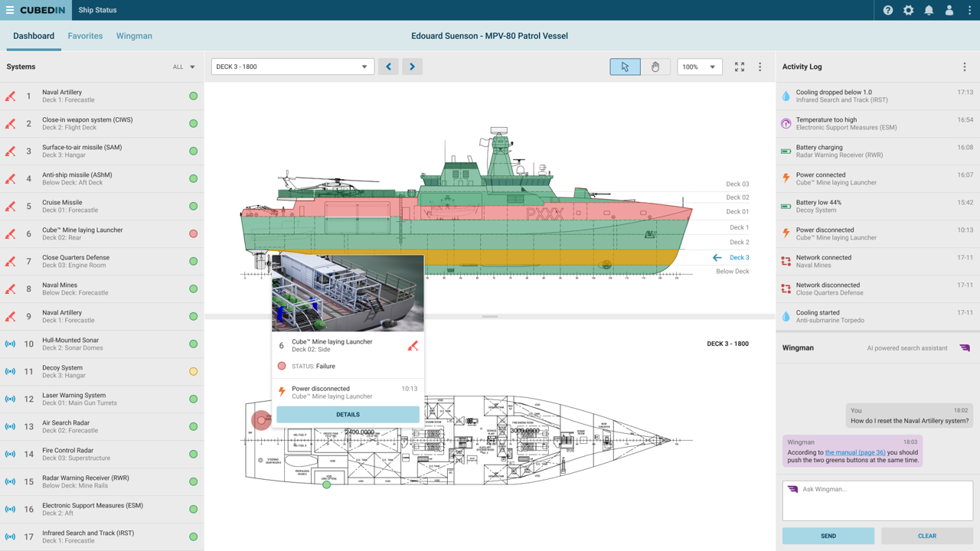The width and height of the screenshot is (980, 551).
Task: Open the zoom percentage dropdown
Action: (699, 67)
